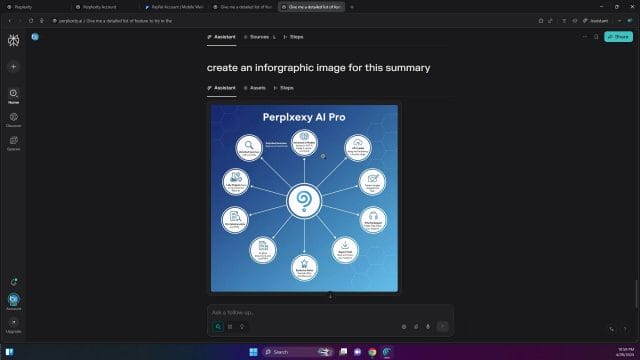640x360 pixels.
Task: Open Chrome from the taskbar
Action: [372, 352]
